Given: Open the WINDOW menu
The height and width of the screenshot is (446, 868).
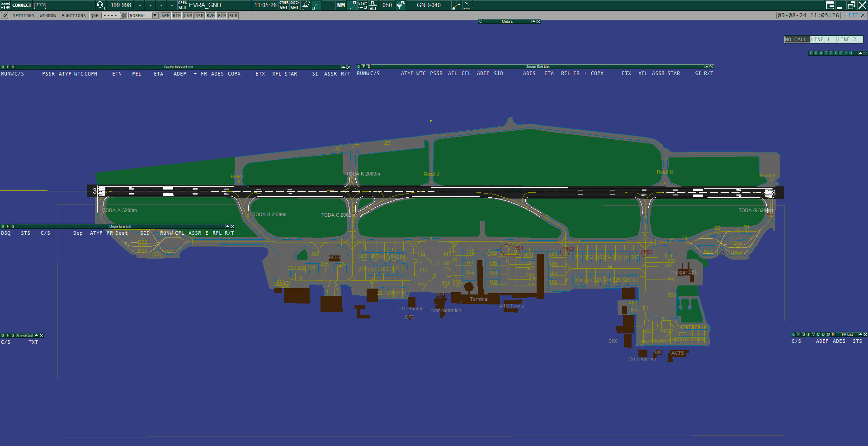Looking at the screenshot, I should click(48, 15).
